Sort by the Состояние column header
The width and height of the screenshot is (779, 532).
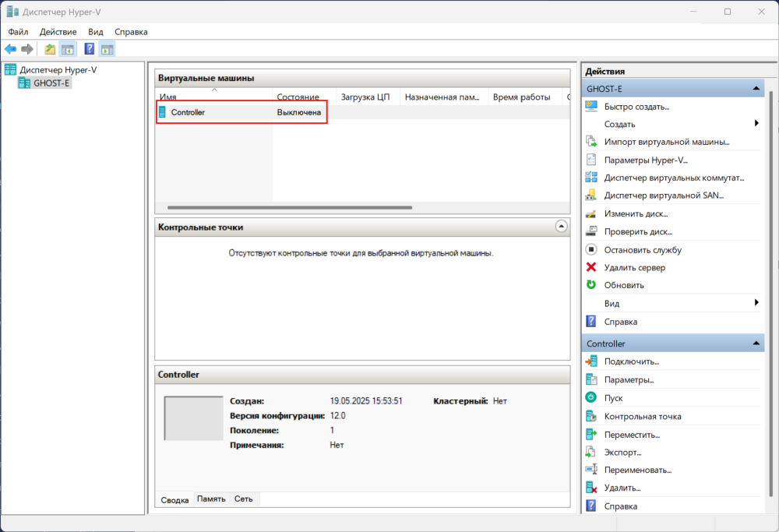click(305, 97)
